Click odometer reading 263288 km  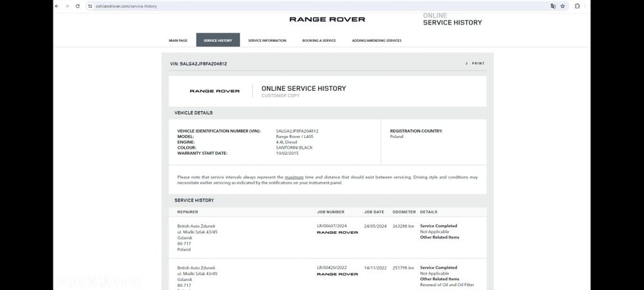point(403,226)
